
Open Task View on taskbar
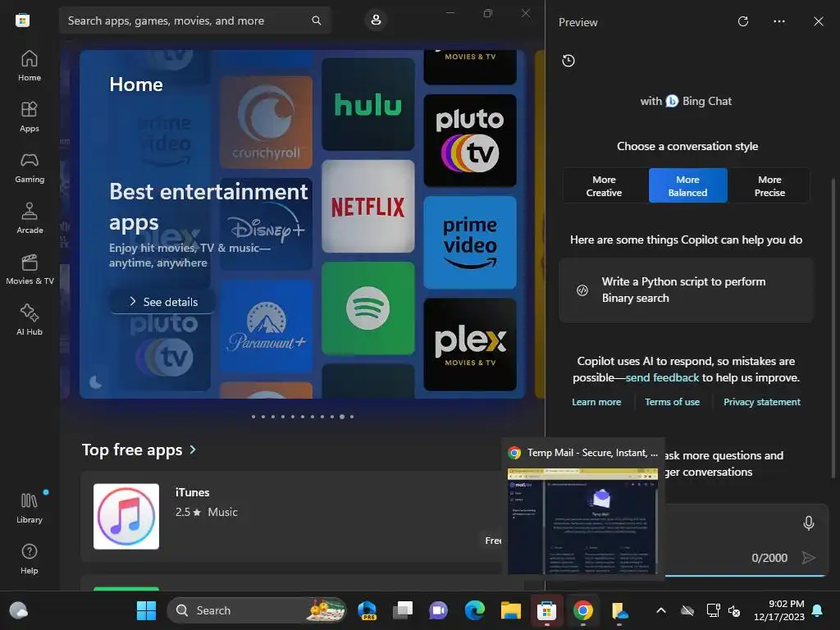click(x=403, y=610)
